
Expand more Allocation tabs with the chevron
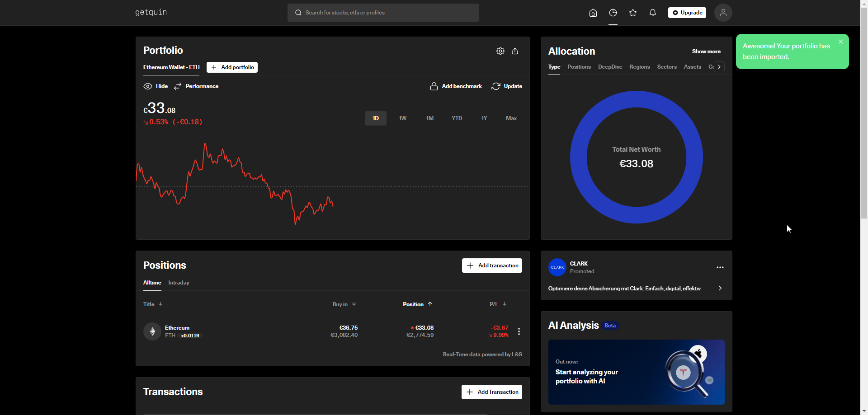click(719, 67)
